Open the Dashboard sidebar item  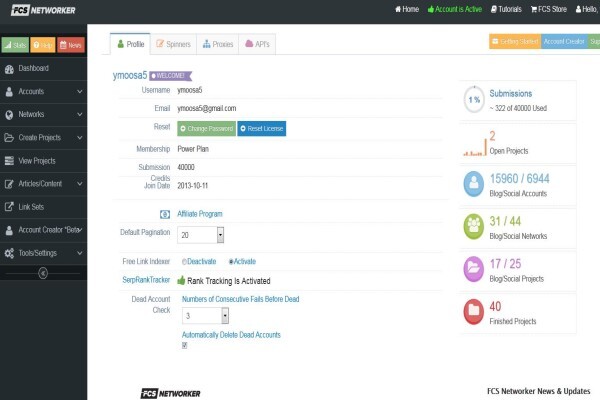(43, 69)
